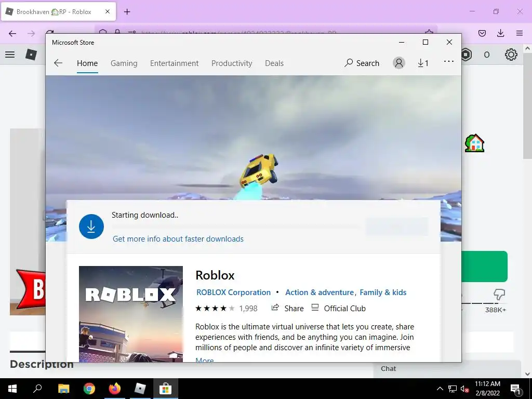Click the blue download circle icon
The image size is (532, 399).
coord(91,227)
